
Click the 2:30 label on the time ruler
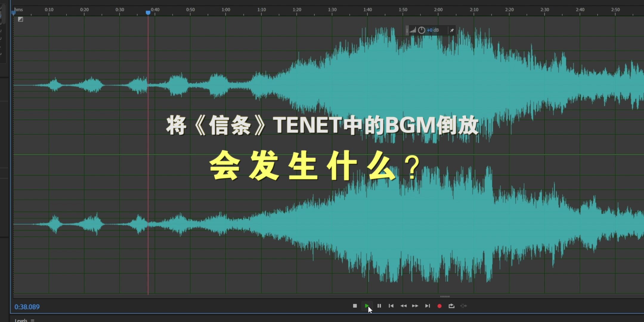(545, 10)
